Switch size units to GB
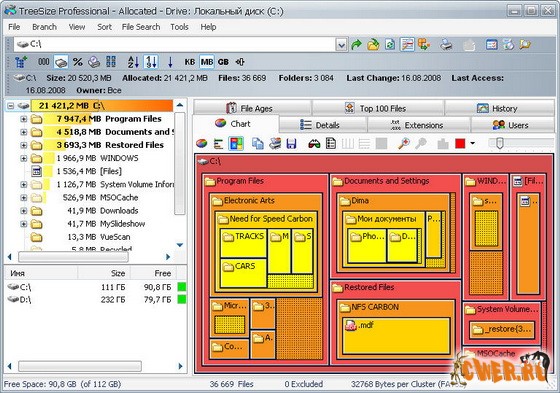 pos(223,62)
